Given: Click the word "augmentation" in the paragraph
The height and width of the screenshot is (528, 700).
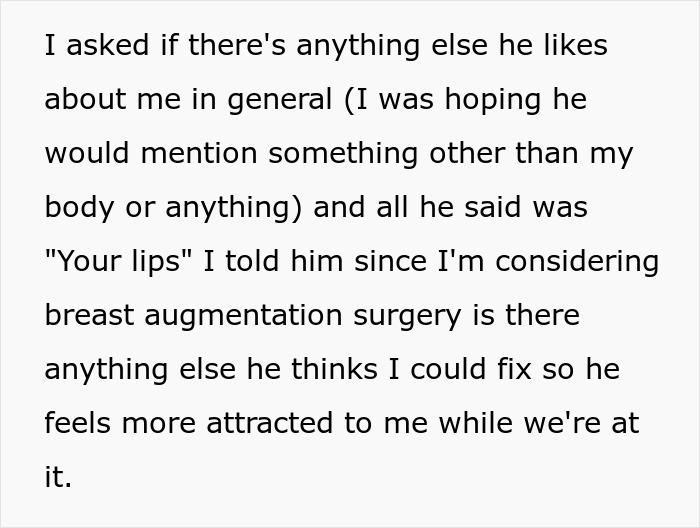Looking at the screenshot, I should tap(243, 316).
